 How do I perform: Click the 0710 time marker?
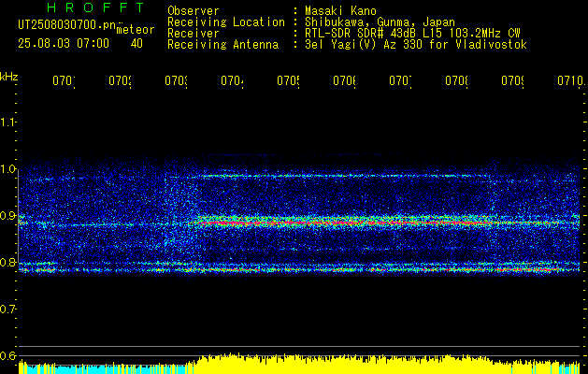[x=570, y=81]
